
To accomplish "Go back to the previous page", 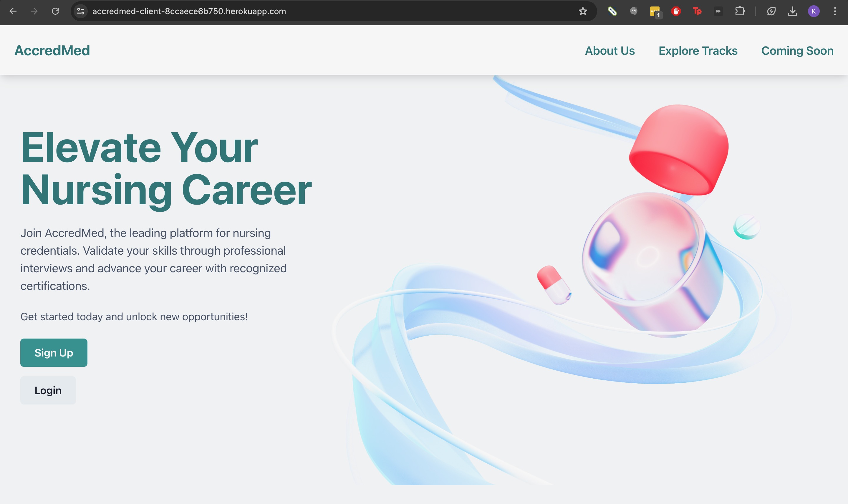I will [x=13, y=11].
